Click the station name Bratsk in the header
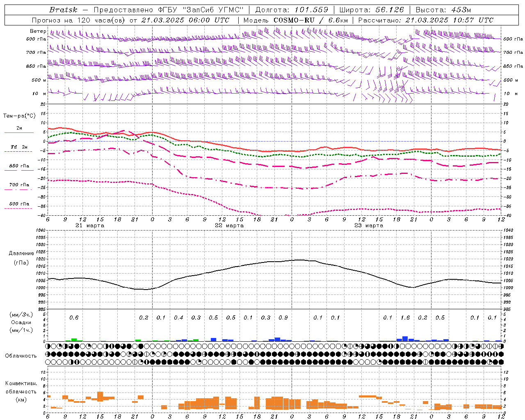 [63, 10]
